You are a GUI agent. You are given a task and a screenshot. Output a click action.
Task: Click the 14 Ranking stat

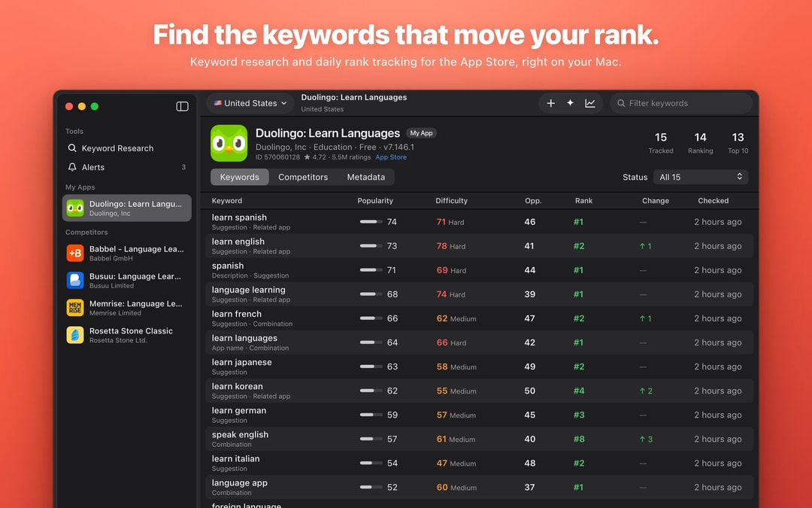tap(700, 142)
